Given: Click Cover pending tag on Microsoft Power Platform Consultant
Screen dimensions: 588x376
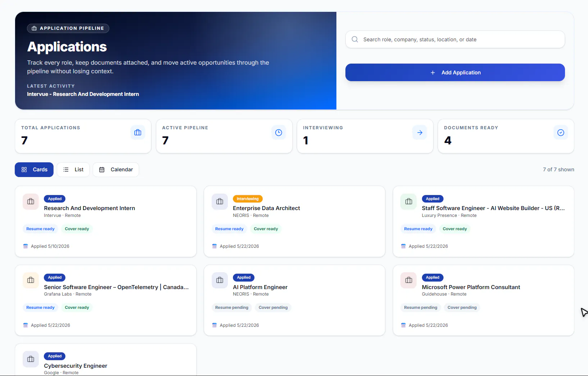Looking at the screenshot, I should click(x=462, y=308).
